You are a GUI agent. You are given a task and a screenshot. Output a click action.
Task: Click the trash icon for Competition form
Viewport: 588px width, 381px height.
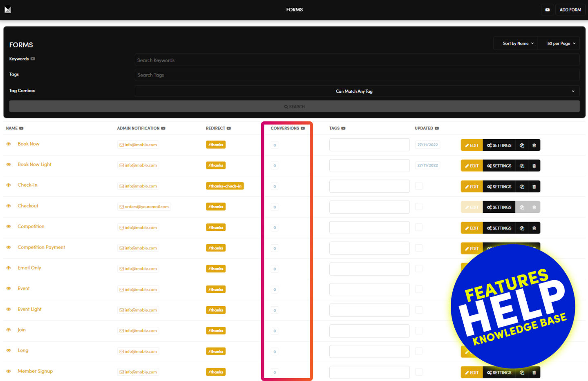534,228
